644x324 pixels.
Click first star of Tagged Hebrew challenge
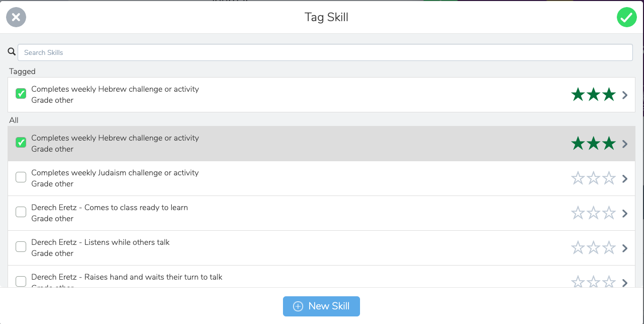point(578,95)
